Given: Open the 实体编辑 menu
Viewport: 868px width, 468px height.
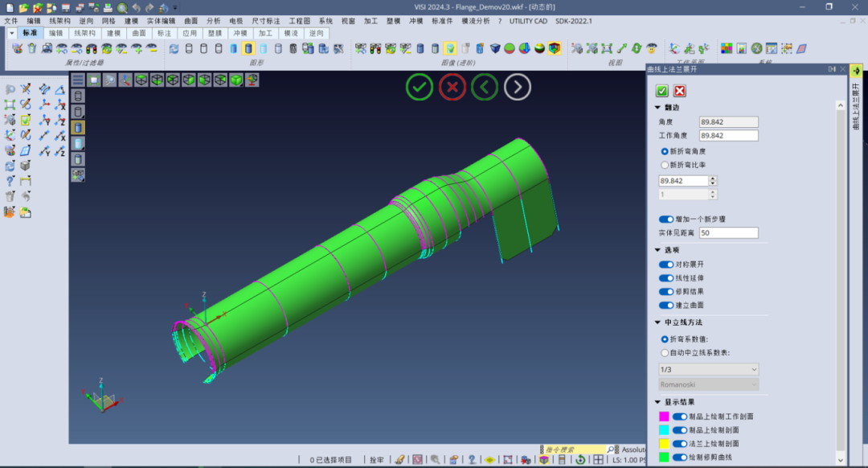Looking at the screenshot, I should click(161, 21).
